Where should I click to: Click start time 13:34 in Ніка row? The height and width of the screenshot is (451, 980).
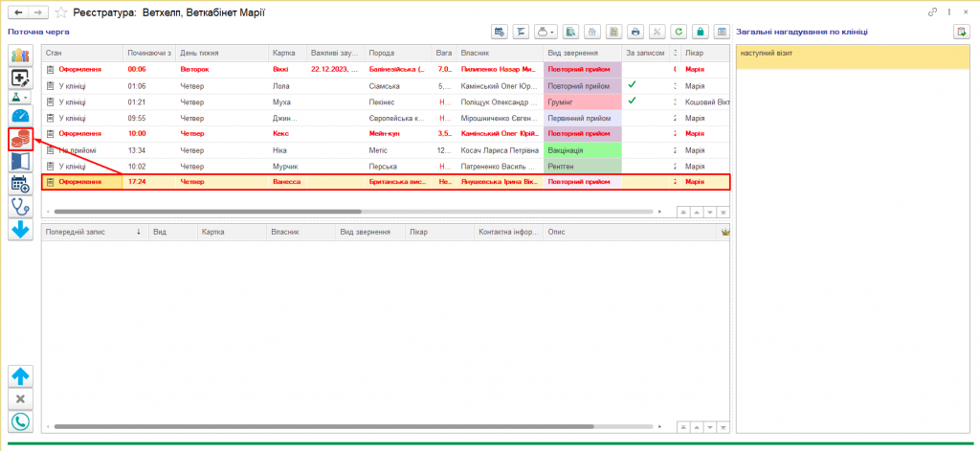click(x=148, y=150)
